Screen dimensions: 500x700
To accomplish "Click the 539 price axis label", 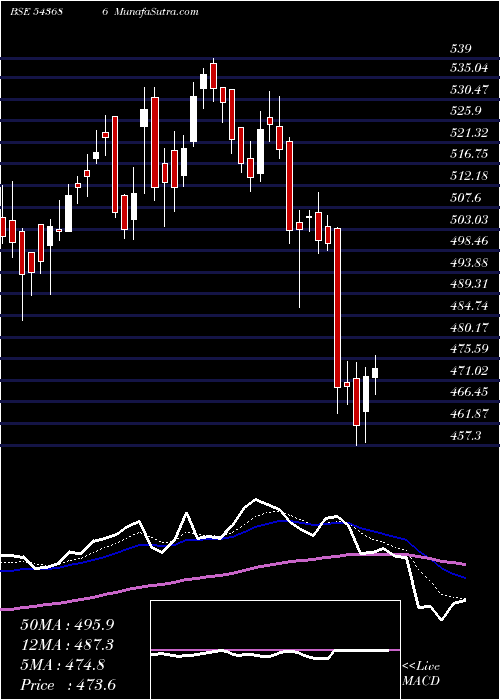I will coord(461,48).
